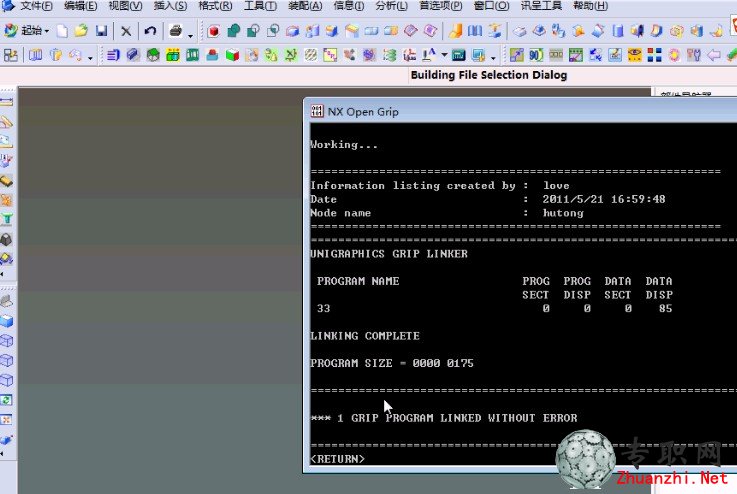Click the Undo arrow icon
This screenshot has width=737, height=494.
(x=150, y=31)
